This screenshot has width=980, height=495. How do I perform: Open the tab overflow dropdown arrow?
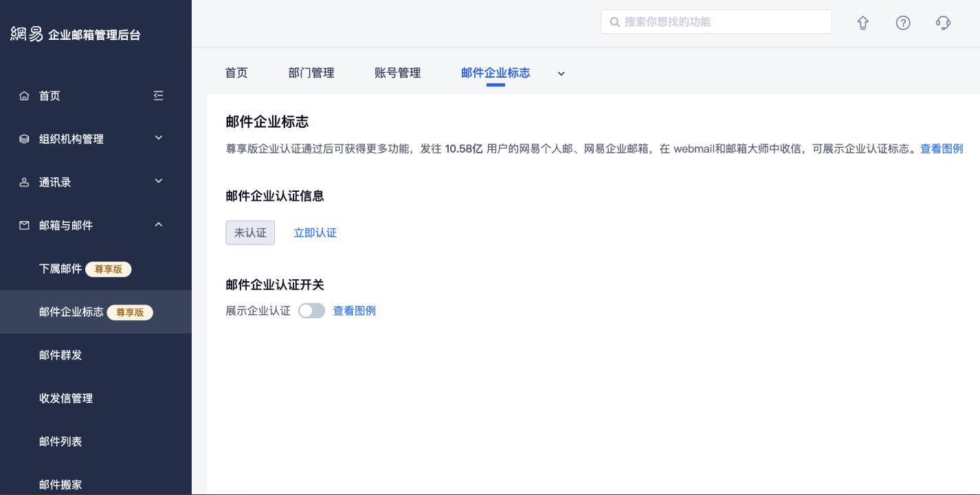click(x=561, y=74)
